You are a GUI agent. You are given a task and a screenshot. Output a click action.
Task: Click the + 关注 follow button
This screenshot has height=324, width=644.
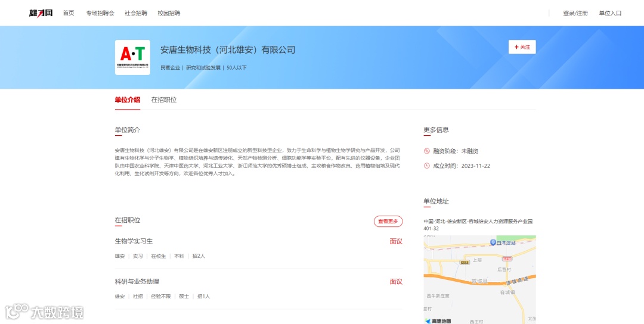522,47
